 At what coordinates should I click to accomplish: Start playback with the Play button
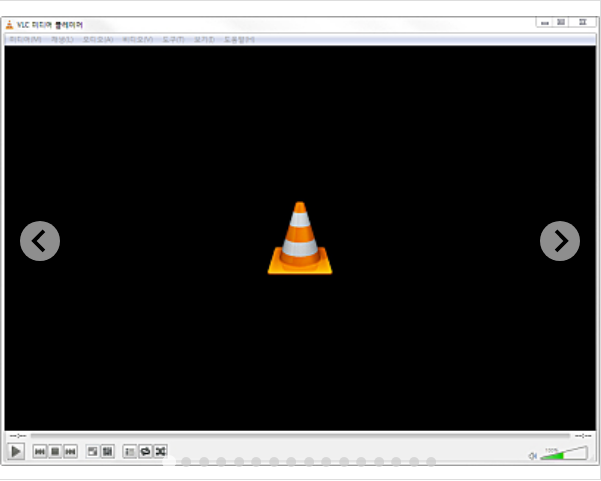pyautogui.click(x=16, y=451)
